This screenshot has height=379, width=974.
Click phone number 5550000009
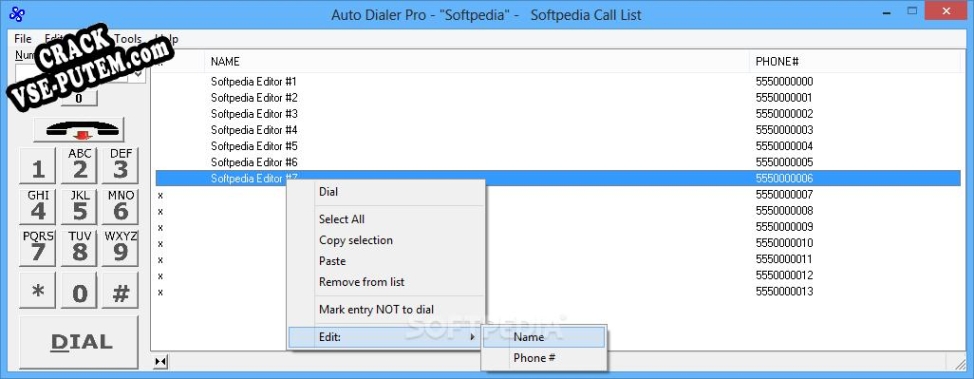784,227
